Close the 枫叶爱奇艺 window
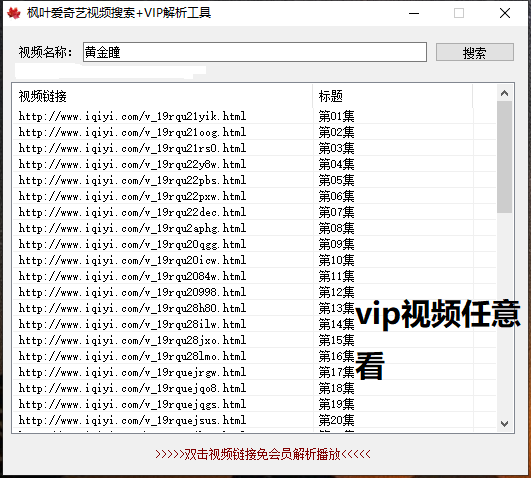This screenshot has height=478, width=531. click(505, 13)
